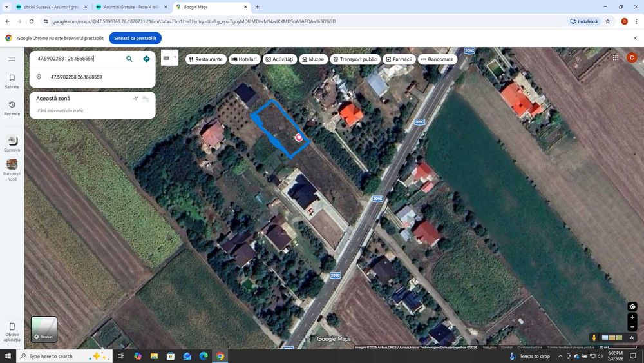This screenshot has height=363, width=644.
Task: Open Chrome three-dot menu
Action: click(636, 21)
